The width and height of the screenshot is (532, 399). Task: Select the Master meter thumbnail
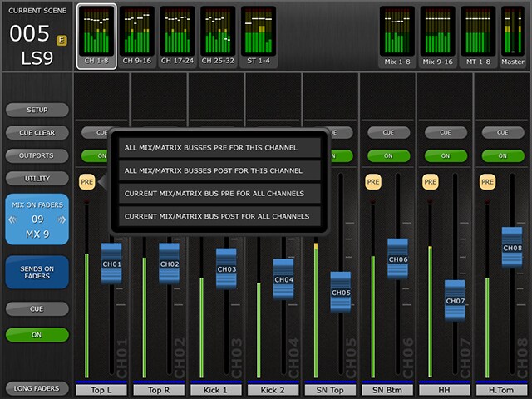tap(512, 37)
